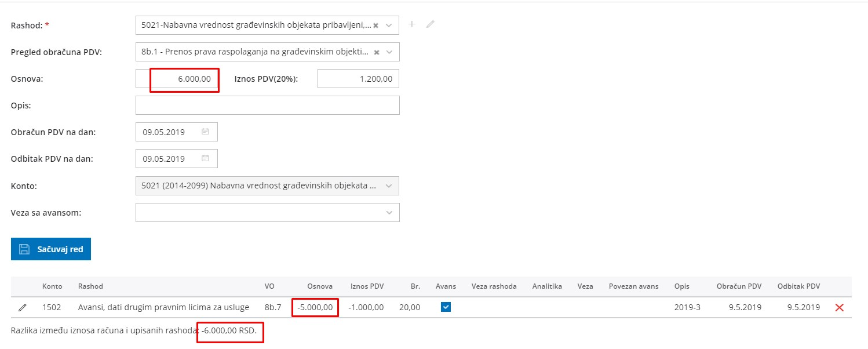The width and height of the screenshot is (868, 349).
Task: Clear the Pregled obračuna PDV selection
Action: tap(375, 52)
